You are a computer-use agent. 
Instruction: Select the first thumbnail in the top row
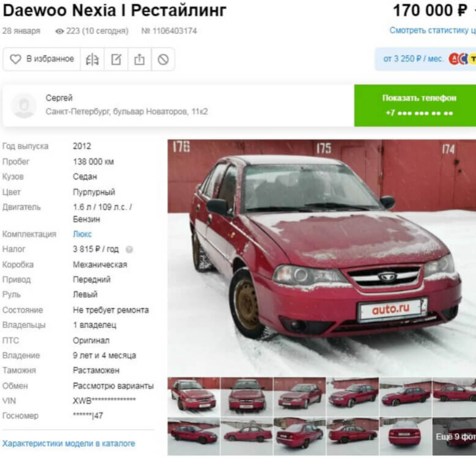(194, 396)
